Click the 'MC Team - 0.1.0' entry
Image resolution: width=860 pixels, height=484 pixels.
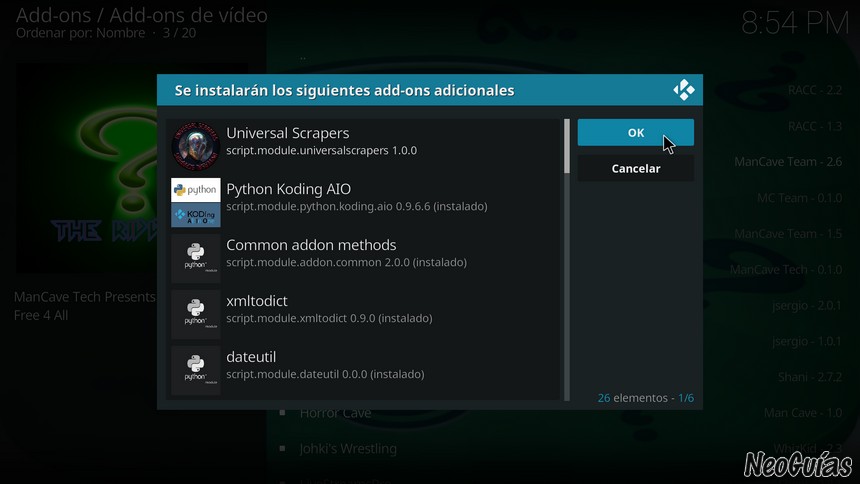[799, 198]
